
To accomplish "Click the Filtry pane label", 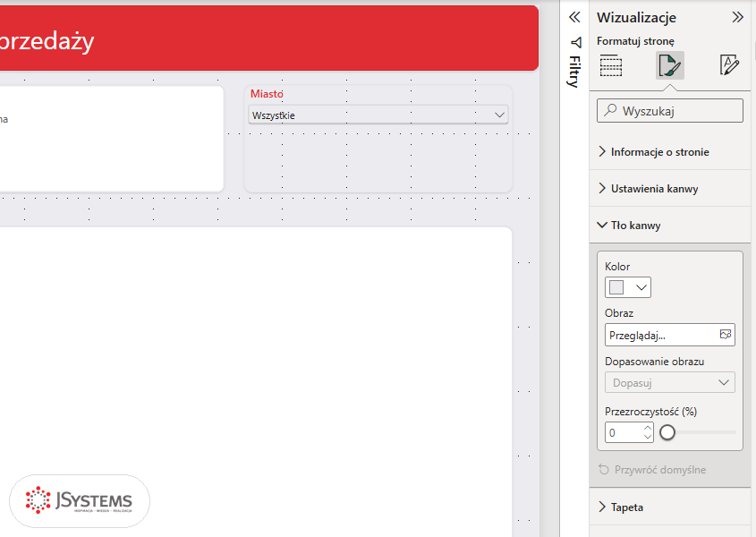I will pyautogui.click(x=574, y=72).
